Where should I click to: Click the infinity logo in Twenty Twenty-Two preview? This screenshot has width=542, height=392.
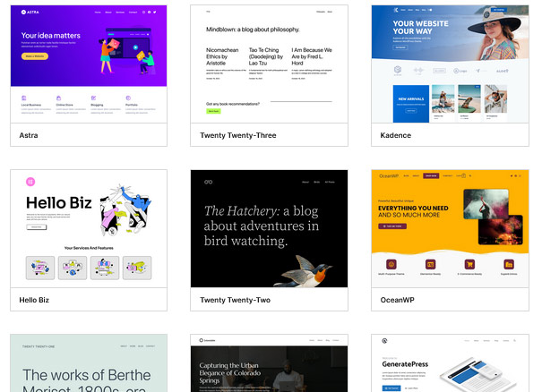(x=208, y=182)
